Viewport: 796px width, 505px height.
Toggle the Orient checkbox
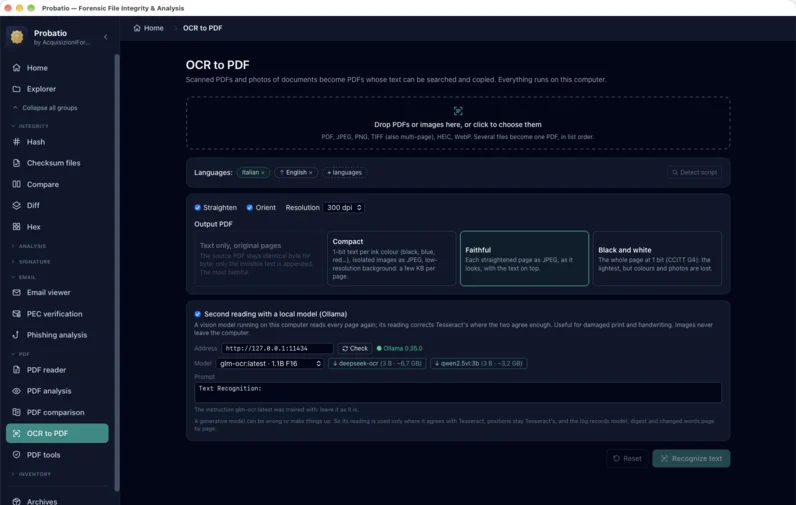tap(250, 208)
